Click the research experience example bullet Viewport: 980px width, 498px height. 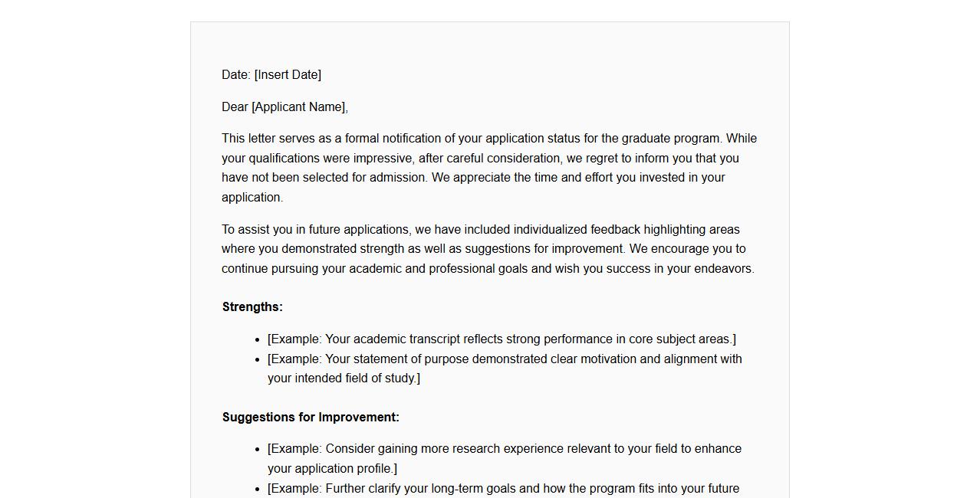(x=505, y=449)
